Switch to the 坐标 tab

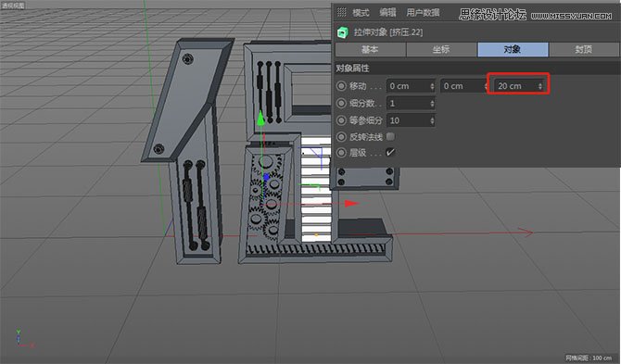tap(441, 49)
